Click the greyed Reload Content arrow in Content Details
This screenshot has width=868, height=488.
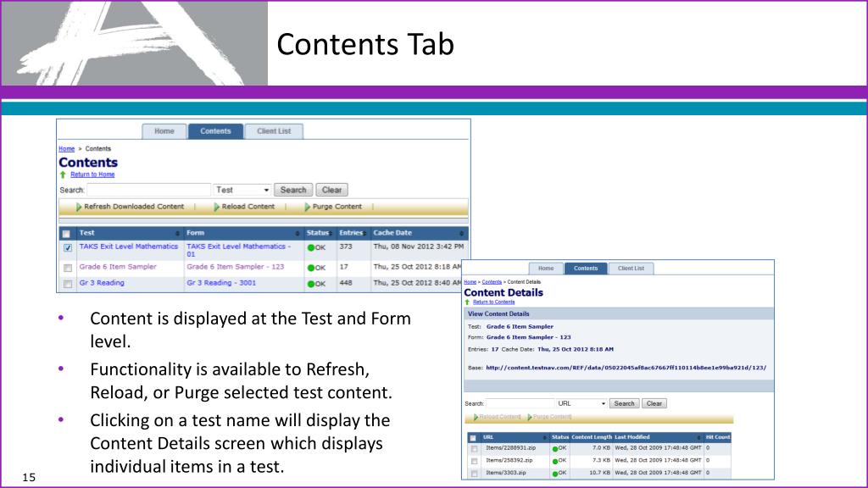[476, 417]
